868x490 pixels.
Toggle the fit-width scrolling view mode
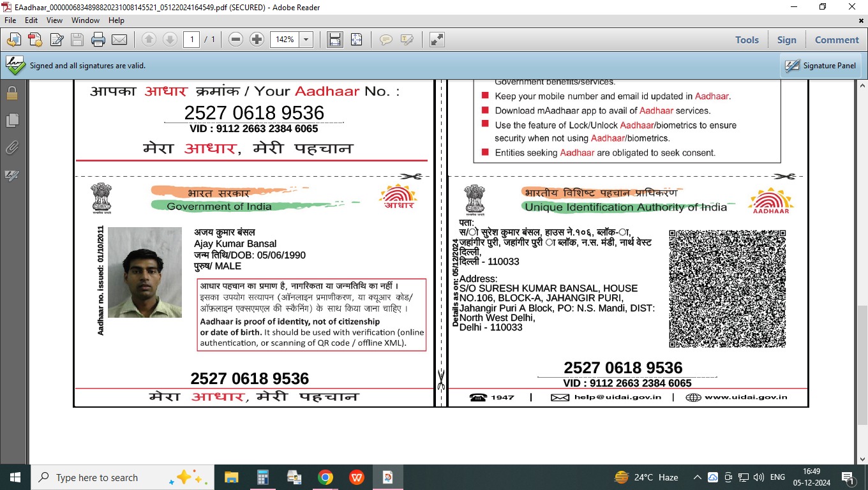pyautogui.click(x=334, y=40)
